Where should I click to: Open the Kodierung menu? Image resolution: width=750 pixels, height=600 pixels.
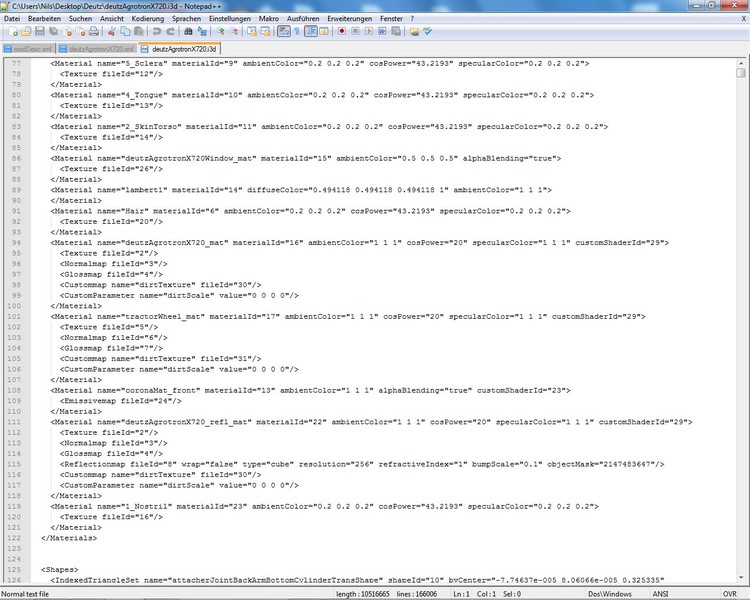pos(148,19)
